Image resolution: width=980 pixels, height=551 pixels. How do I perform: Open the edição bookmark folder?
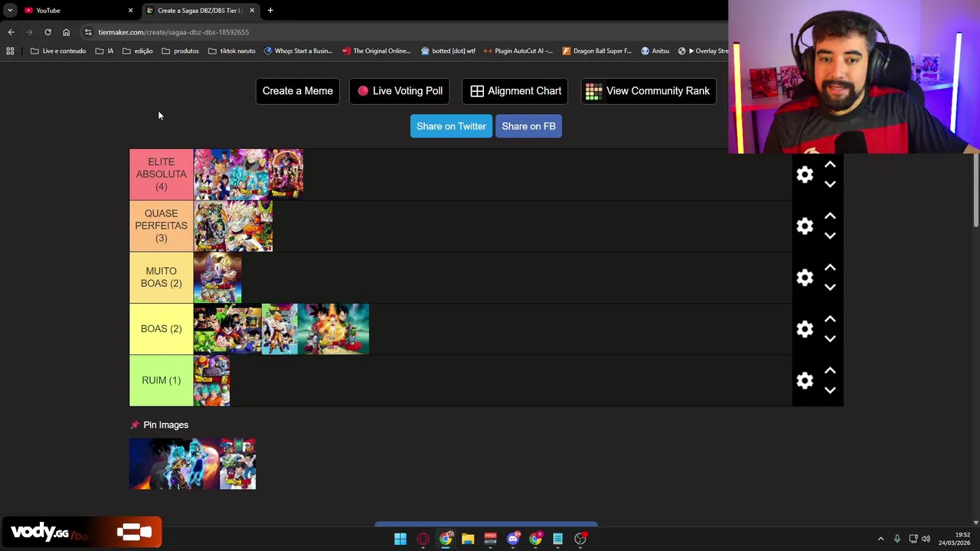pyautogui.click(x=138, y=51)
